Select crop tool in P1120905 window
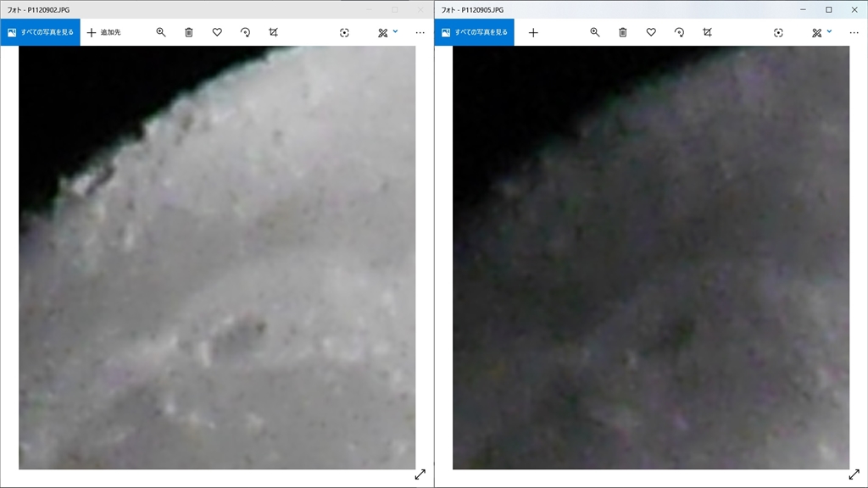This screenshot has width=868, height=488. pyautogui.click(x=708, y=32)
